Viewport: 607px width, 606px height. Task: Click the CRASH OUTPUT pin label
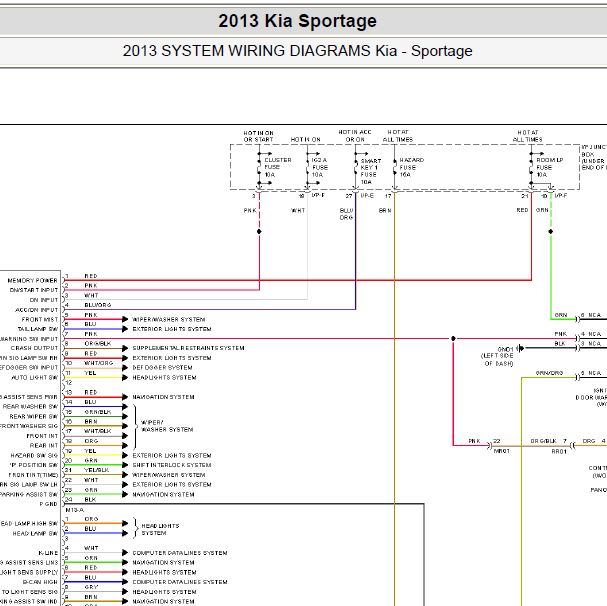[x=34, y=348]
